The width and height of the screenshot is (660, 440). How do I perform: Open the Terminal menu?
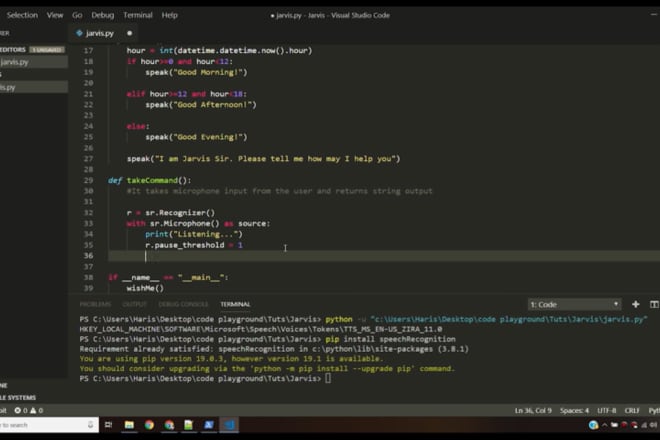[138, 15]
